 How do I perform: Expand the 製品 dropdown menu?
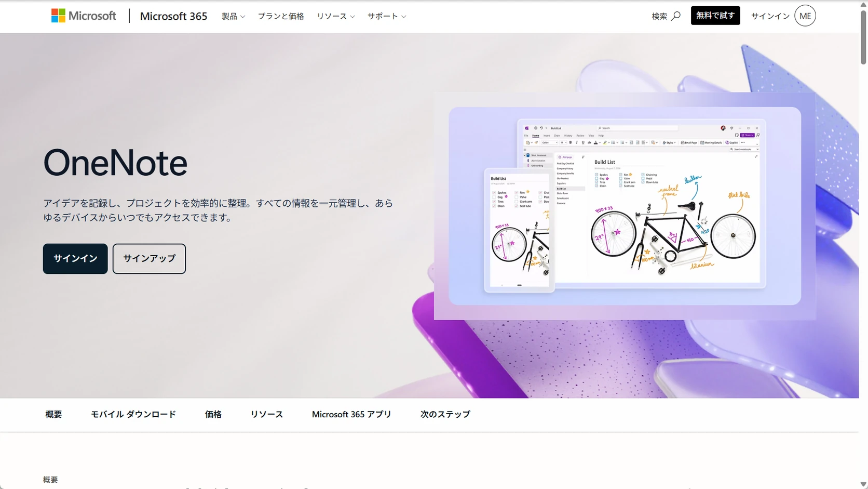pos(233,16)
